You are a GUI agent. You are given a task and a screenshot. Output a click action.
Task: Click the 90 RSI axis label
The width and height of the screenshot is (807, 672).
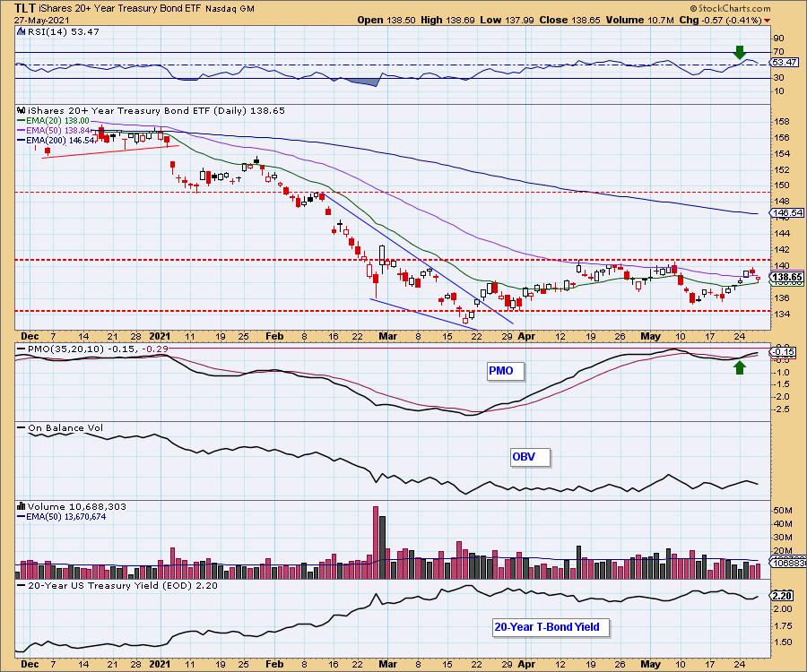click(779, 39)
